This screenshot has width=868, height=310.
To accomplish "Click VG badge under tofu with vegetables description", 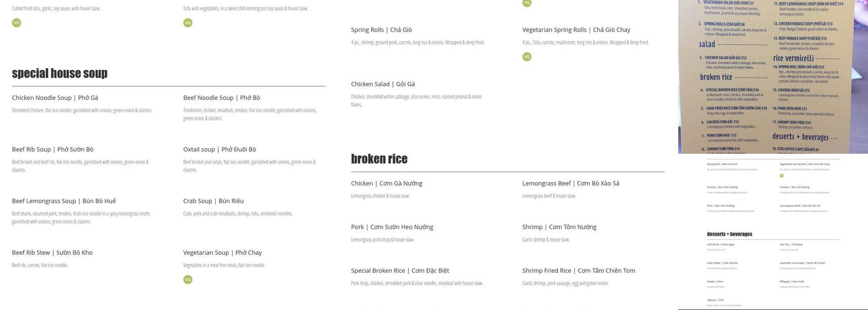I will coord(188,23).
